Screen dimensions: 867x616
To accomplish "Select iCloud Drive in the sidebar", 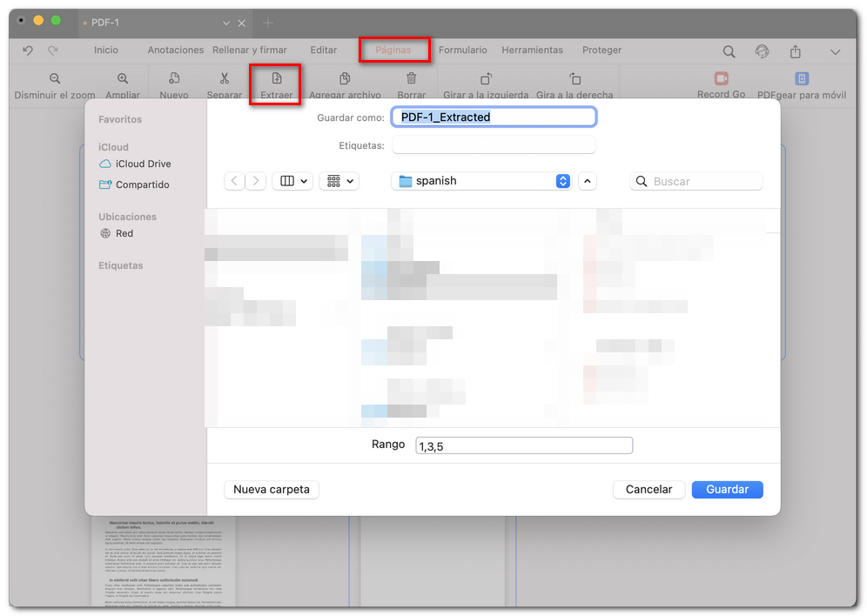I will point(142,164).
